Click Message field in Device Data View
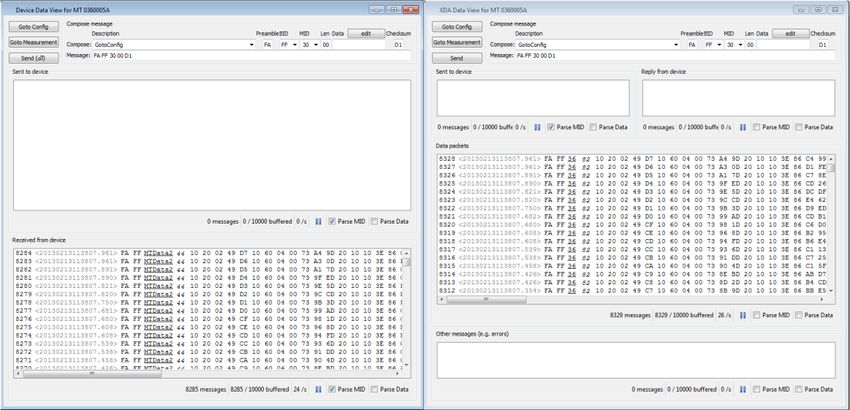The width and height of the screenshot is (850, 410). [251, 55]
